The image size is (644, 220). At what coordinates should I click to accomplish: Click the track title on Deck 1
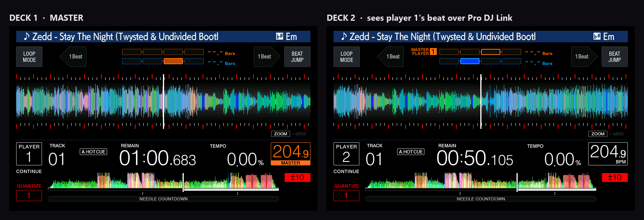(x=125, y=37)
